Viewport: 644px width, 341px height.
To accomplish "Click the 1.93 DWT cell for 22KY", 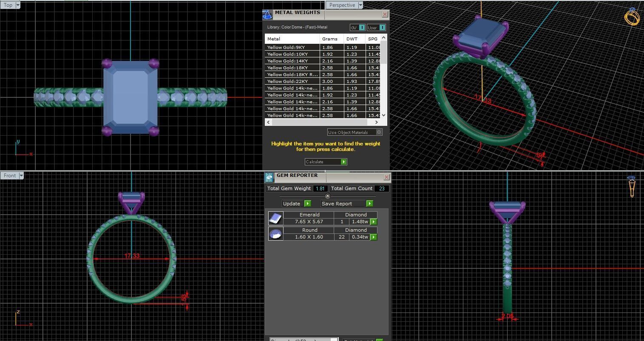I will [355, 81].
